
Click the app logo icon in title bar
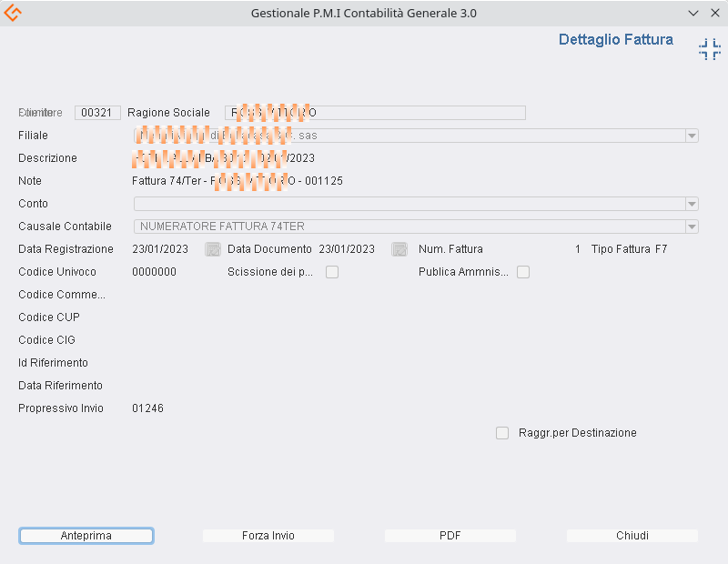point(13,13)
